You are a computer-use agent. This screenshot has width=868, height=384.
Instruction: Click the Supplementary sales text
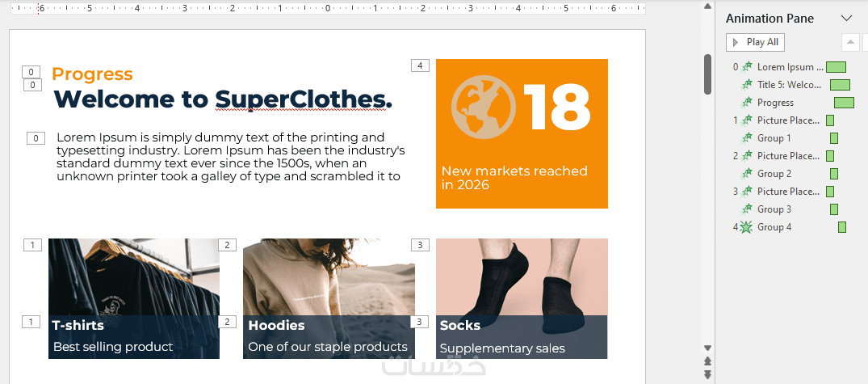pyautogui.click(x=502, y=348)
